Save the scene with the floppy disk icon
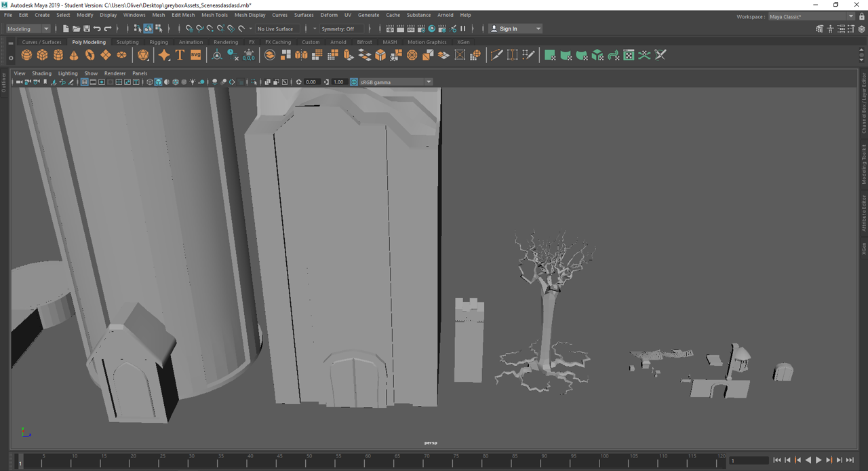Screen dimensions: 868x471 pos(86,29)
